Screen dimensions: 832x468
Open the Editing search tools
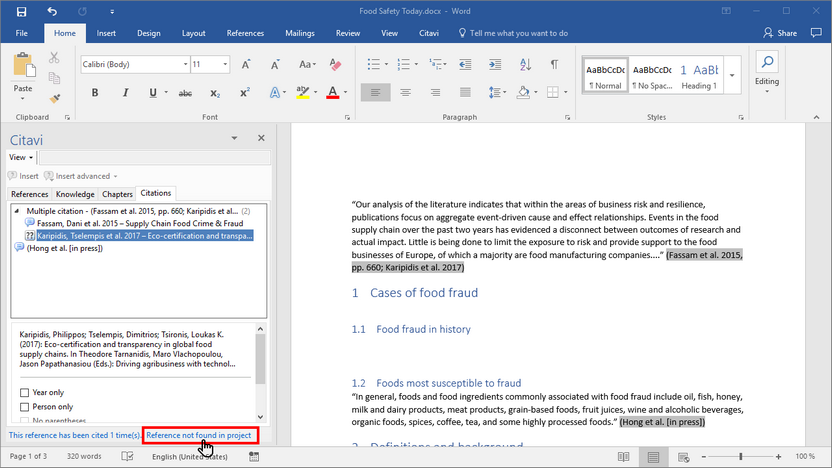pos(767,73)
